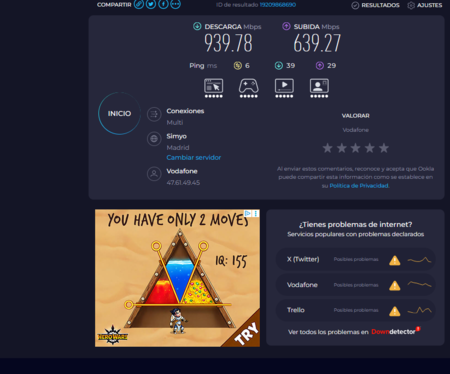Rate Vodafone one star
The width and height of the screenshot is (450, 374).
point(328,148)
